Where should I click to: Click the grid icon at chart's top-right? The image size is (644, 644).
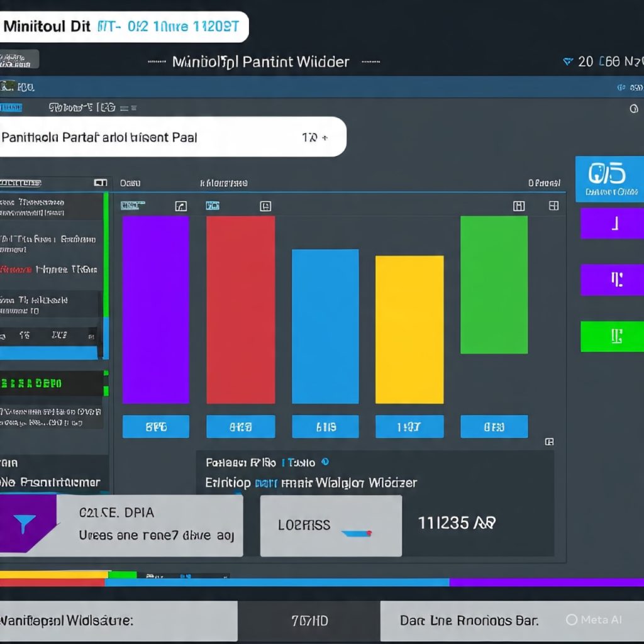[553, 206]
